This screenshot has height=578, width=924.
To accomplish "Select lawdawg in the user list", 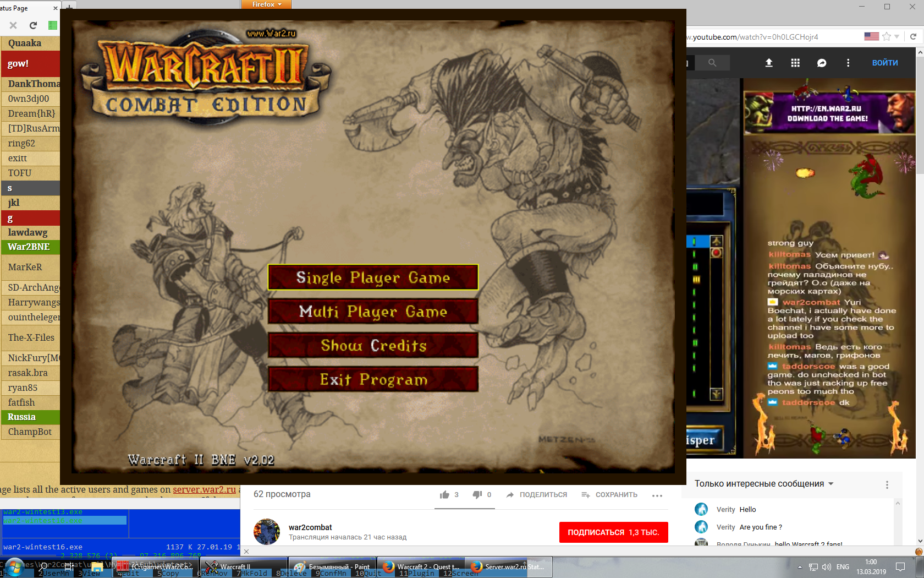I will pyautogui.click(x=30, y=232).
